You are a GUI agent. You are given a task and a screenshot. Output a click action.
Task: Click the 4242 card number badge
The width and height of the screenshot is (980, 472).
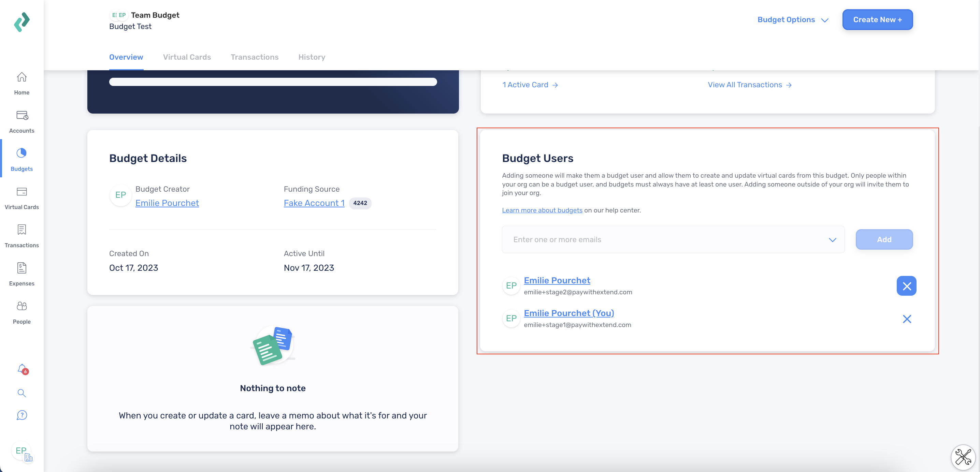360,203
